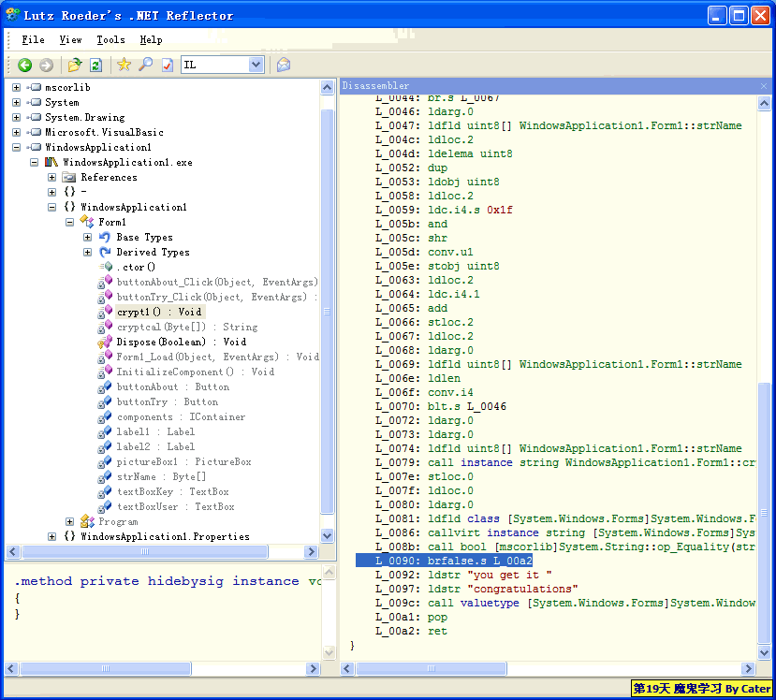Select buttonAbout_Click method in the tree
This screenshot has height=700, width=776.
tap(217, 282)
